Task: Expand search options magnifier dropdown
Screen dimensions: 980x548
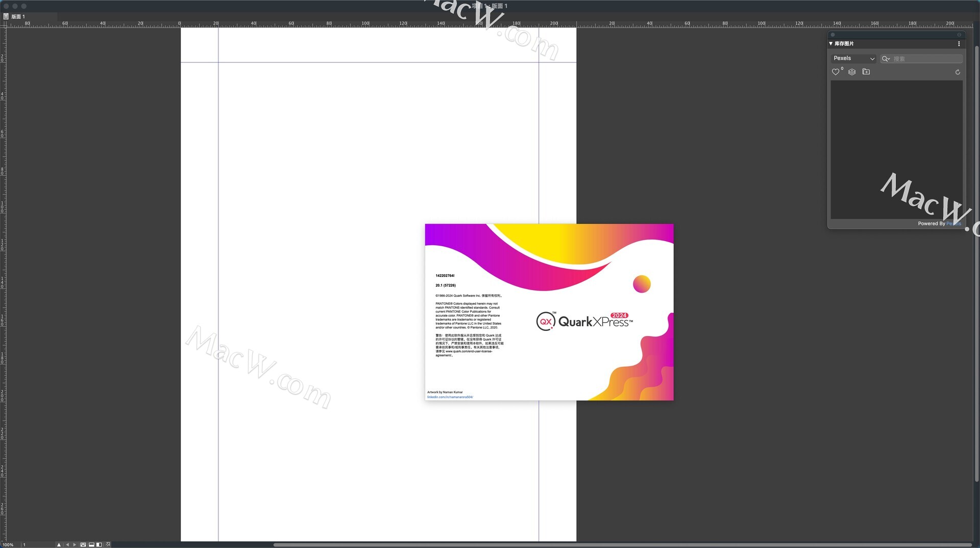Action: pos(886,59)
